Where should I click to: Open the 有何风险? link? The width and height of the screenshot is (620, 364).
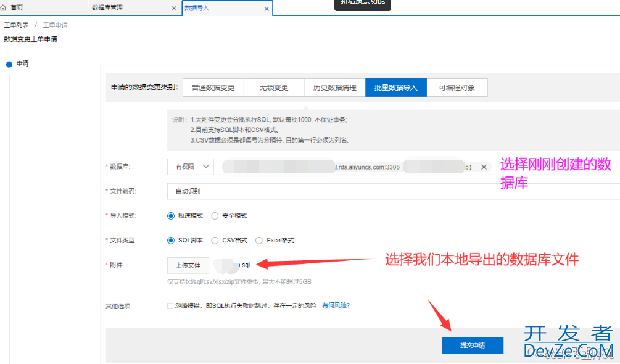336,305
